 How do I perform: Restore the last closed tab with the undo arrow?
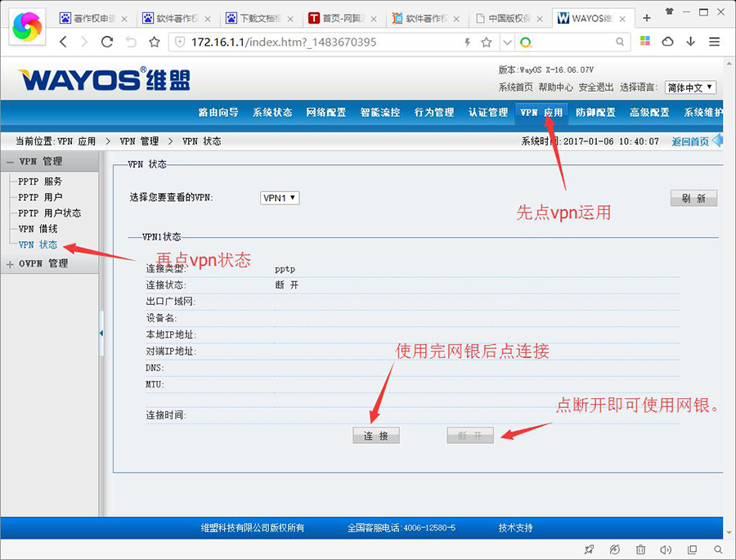(131, 43)
